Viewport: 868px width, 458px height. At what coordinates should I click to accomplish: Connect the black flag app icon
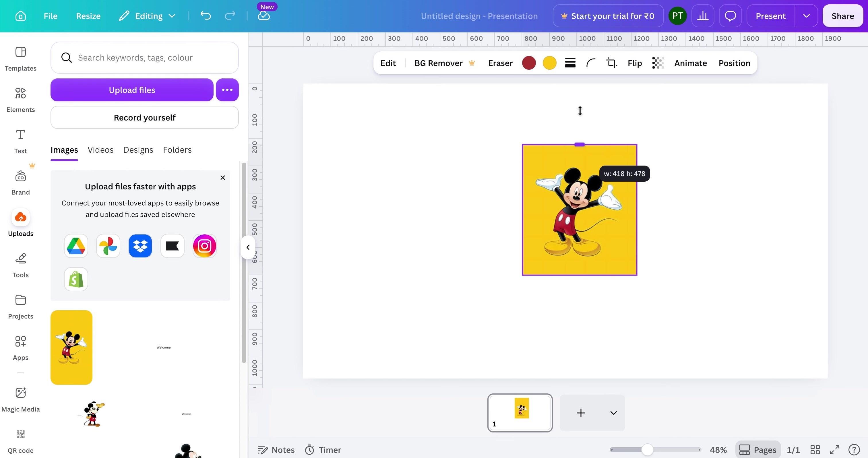tap(173, 246)
